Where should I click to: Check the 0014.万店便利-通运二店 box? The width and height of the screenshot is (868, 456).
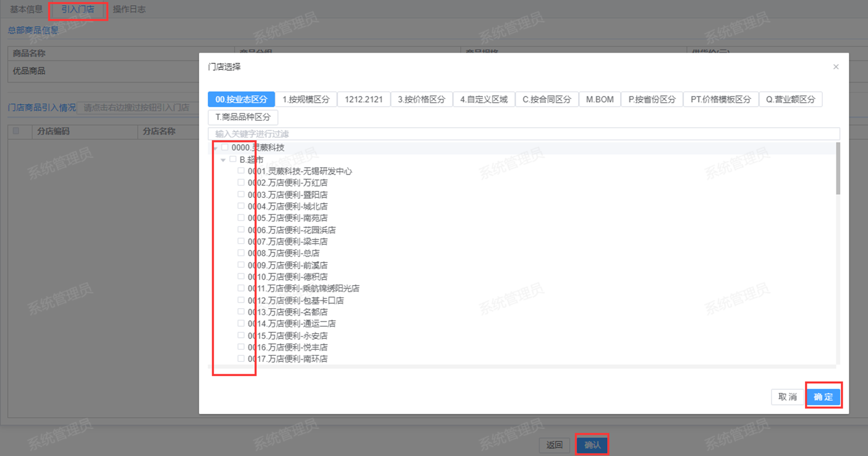click(241, 323)
